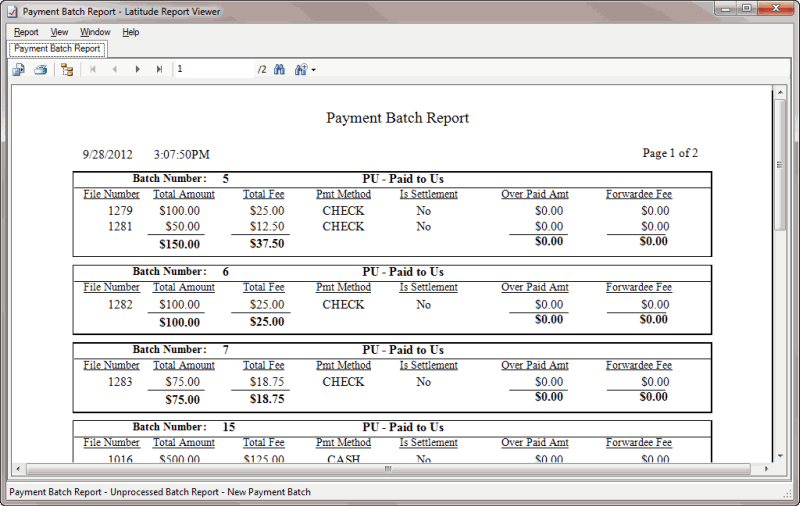Screen dimensions: 800x506
Task: Click the Zoom magnifier icon
Action: (300, 70)
